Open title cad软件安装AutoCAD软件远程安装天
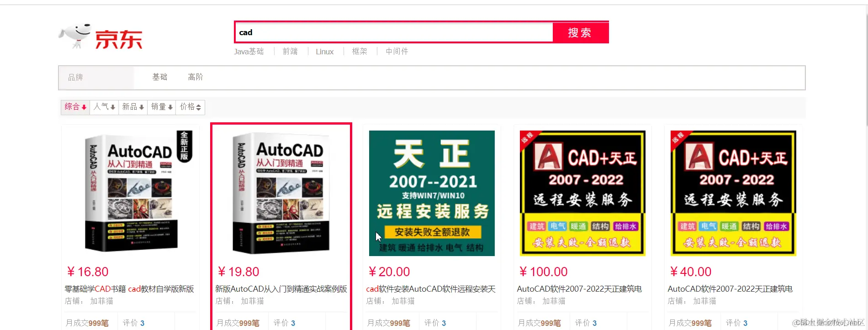The width and height of the screenshot is (868, 330). coord(431,289)
